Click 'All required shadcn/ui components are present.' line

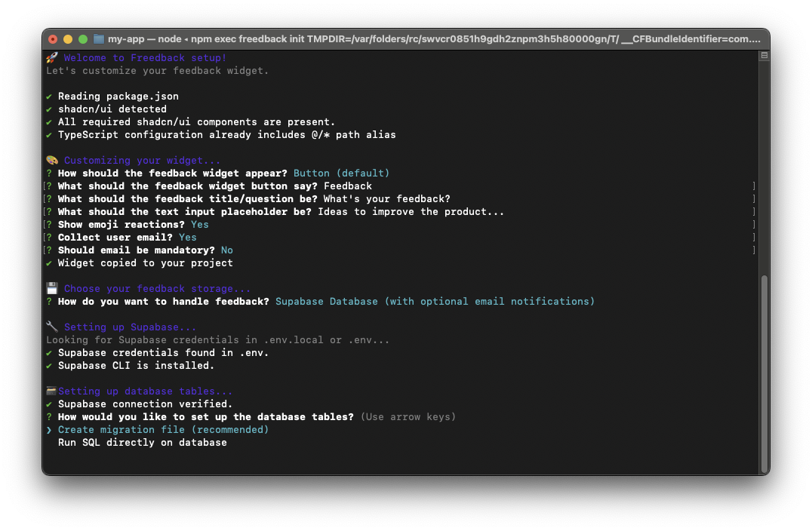click(x=196, y=121)
